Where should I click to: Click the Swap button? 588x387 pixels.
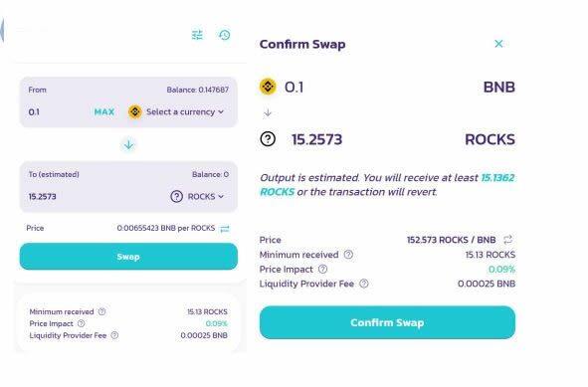128,257
